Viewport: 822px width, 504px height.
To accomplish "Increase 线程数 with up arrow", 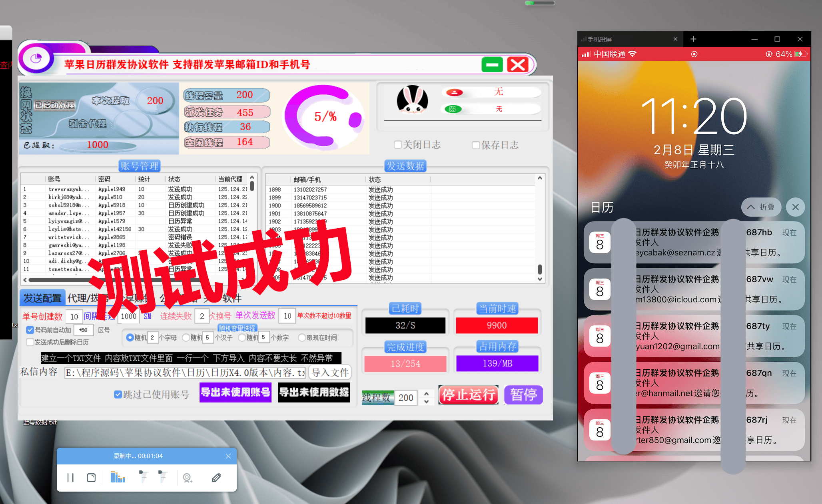I will [x=427, y=393].
